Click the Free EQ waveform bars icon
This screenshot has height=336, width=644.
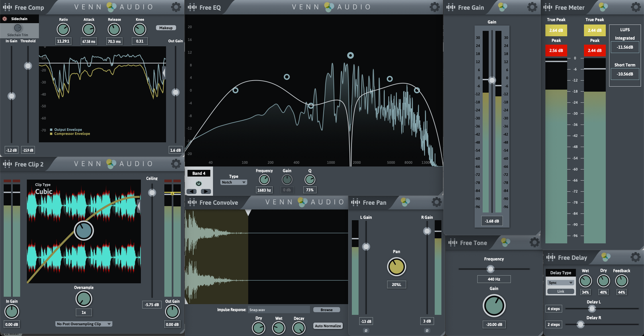(x=192, y=7)
